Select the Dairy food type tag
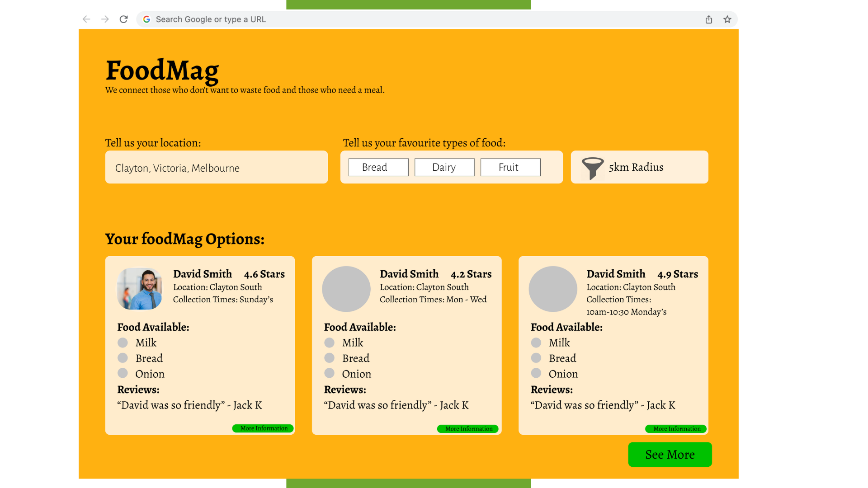868x488 pixels. pos(444,167)
